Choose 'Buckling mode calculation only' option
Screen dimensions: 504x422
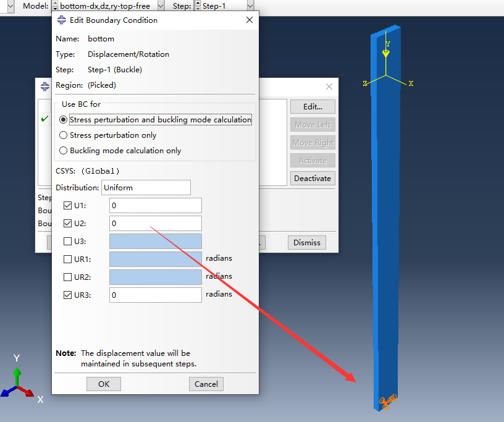point(63,151)
